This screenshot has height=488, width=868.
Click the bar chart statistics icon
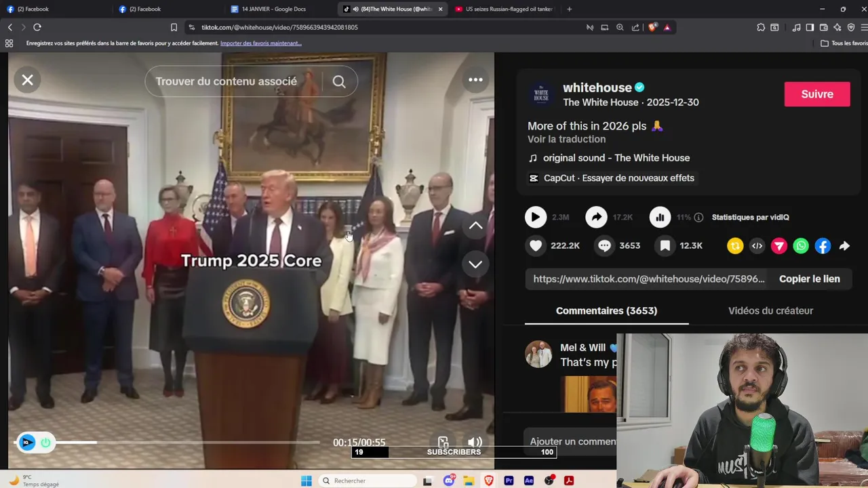(x=660, y=217)
